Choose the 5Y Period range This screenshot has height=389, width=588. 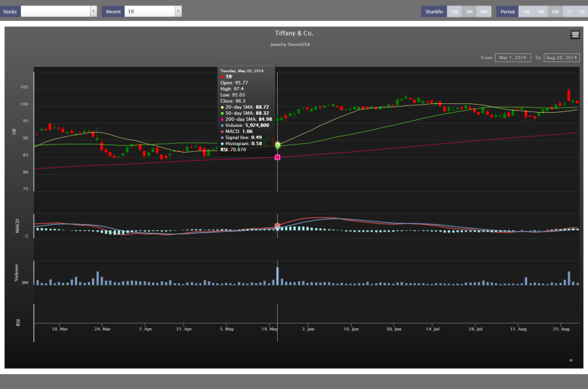pyautogui.click(x=582, y=11)
